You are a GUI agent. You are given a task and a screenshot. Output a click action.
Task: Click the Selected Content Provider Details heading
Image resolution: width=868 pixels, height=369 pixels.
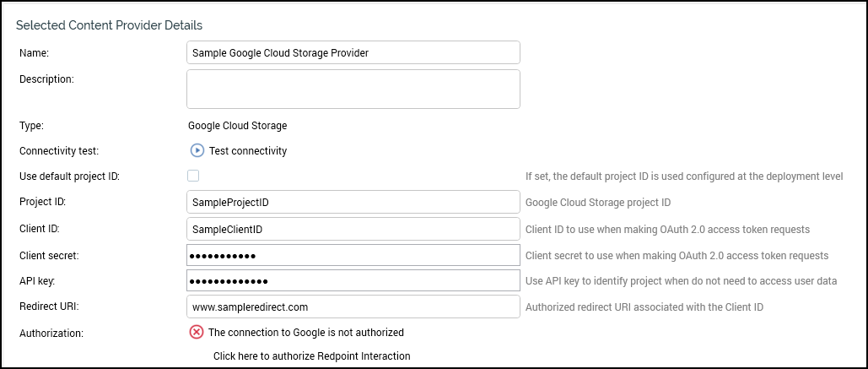click(110, 25)
